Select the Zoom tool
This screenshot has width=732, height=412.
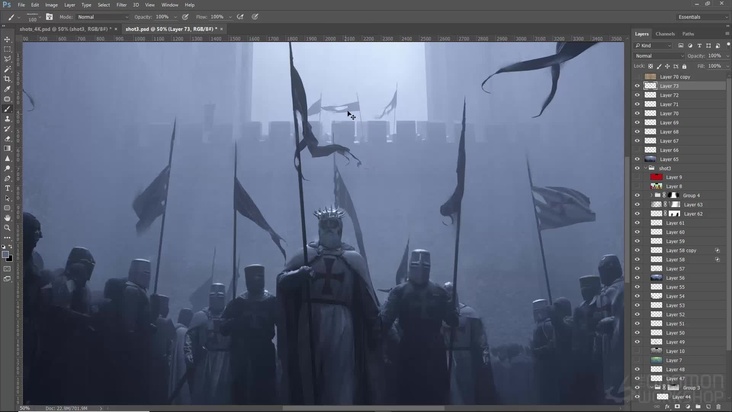7,227
